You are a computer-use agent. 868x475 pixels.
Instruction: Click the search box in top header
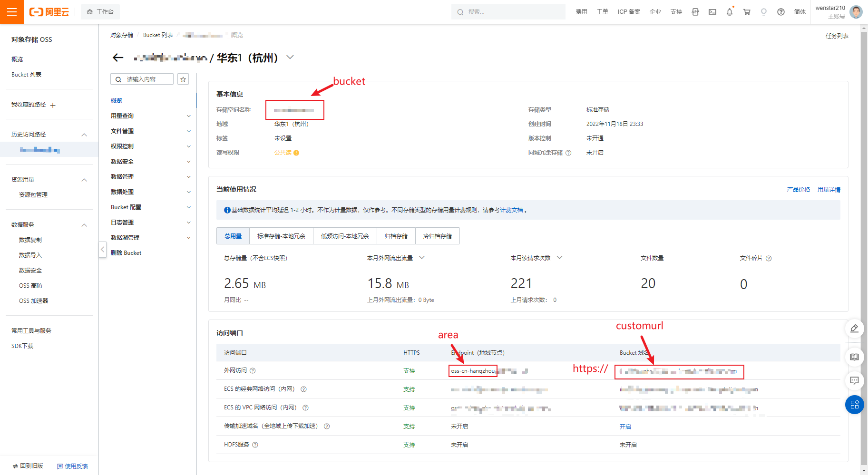(508, 12)
